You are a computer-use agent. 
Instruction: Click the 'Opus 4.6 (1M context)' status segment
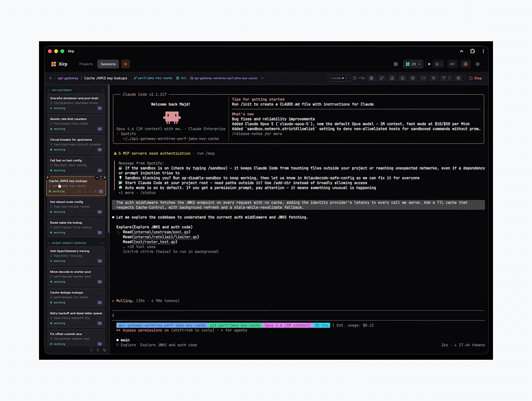[288, 325]
